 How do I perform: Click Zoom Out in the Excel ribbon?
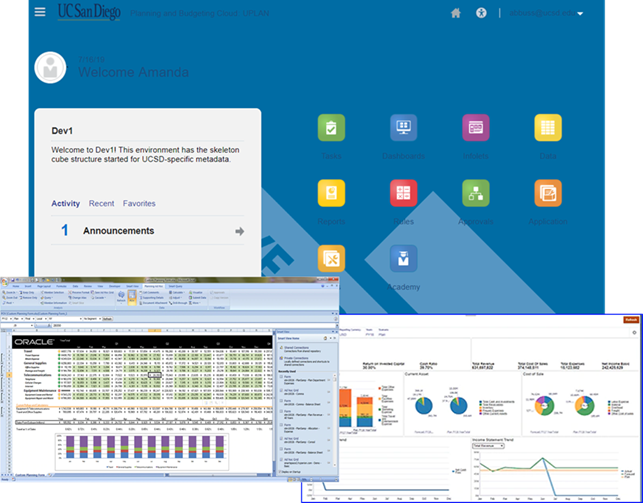tap(10, 298)
